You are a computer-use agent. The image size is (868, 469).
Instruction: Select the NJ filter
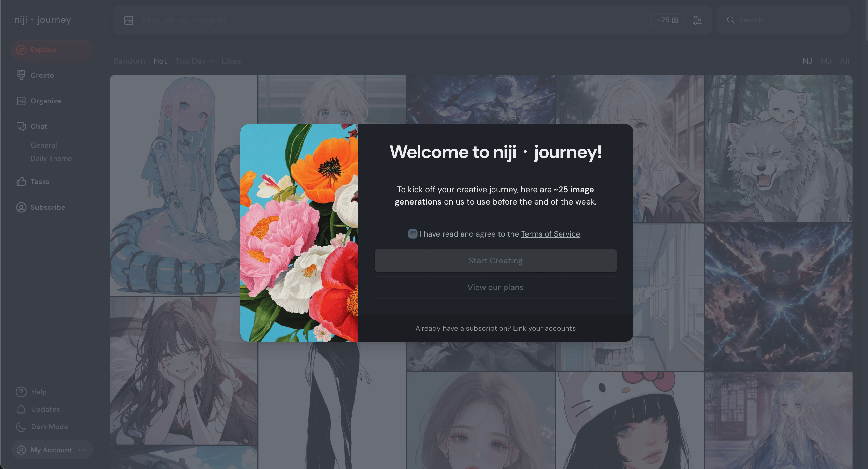(x=807, y=61)
